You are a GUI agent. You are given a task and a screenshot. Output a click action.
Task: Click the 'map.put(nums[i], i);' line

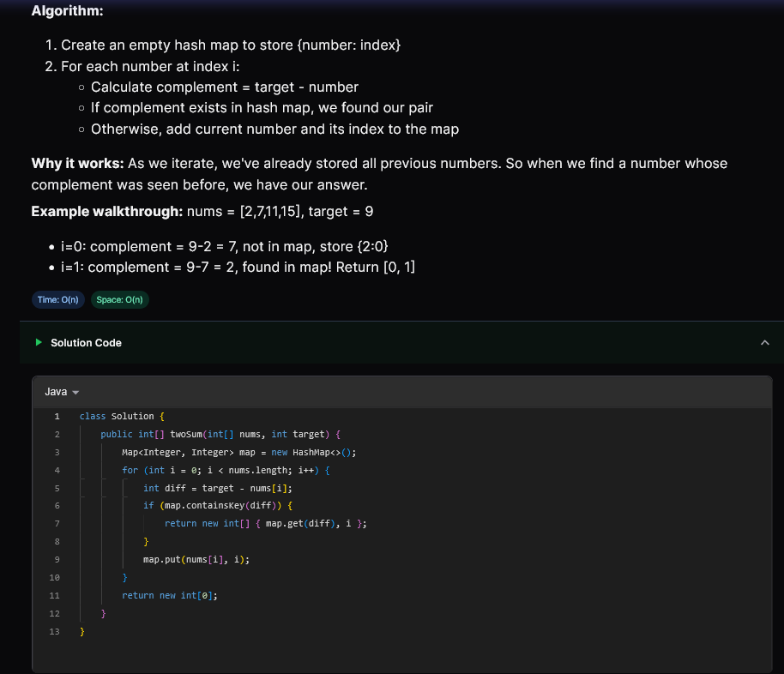point(196,560)
